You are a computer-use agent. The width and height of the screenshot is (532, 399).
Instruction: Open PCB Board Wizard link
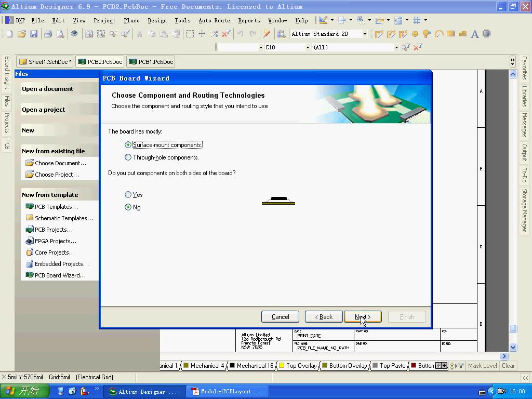[60, 275]
